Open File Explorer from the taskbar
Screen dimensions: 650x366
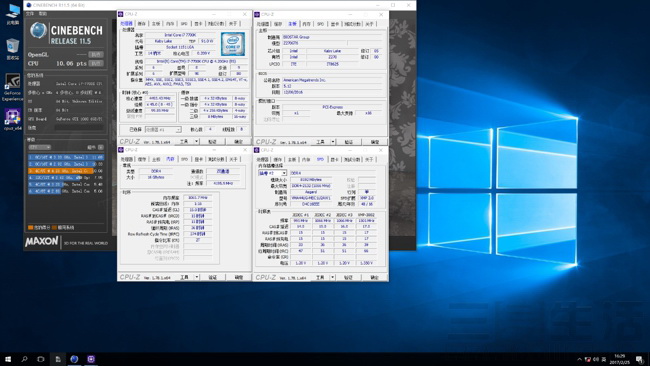pyautogui.click(x=58, y=359)
